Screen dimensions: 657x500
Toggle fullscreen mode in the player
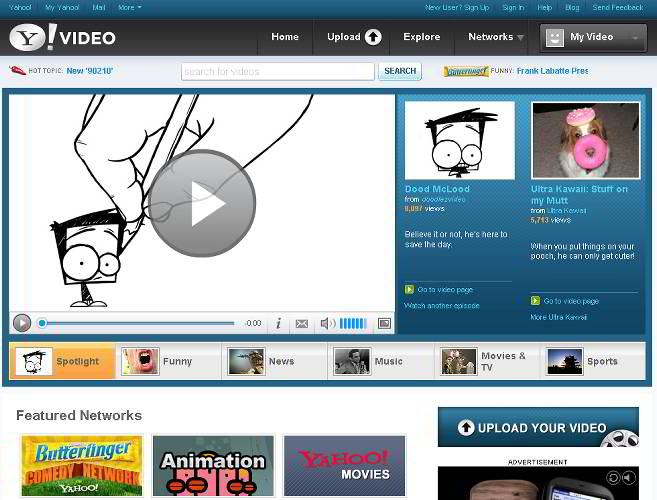pyautogui.click(x=383, y=324)
